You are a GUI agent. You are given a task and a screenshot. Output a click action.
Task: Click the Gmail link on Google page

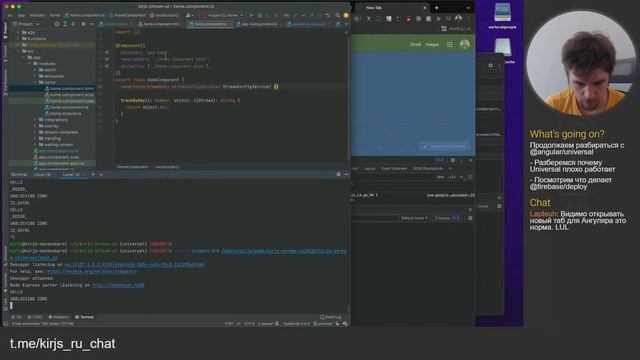pos(416,44)
